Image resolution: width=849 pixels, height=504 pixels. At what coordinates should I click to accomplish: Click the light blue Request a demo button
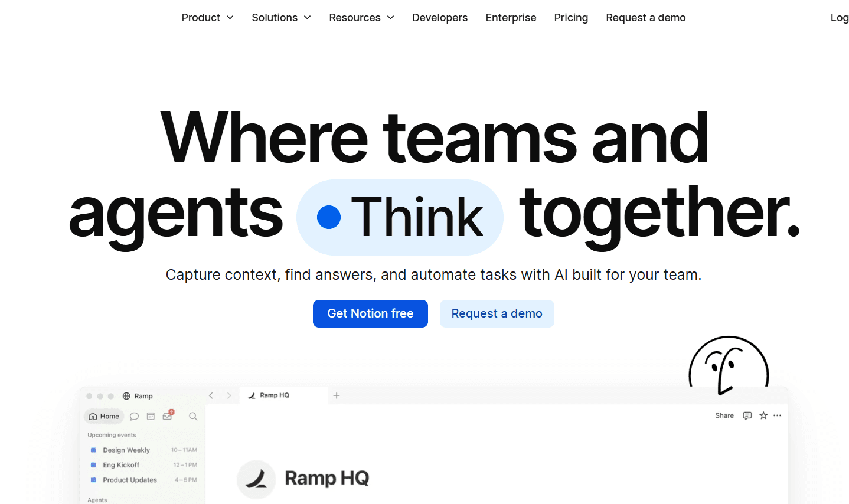[497, 313]
